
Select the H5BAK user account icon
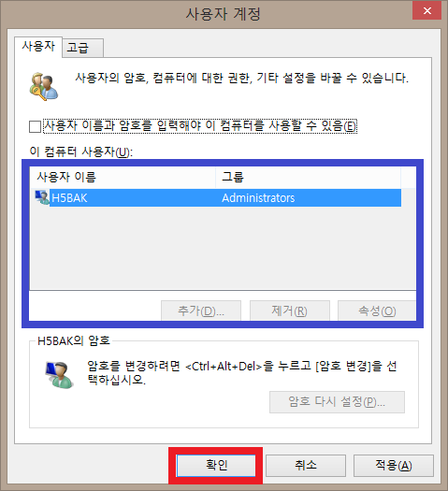(42, 197)
